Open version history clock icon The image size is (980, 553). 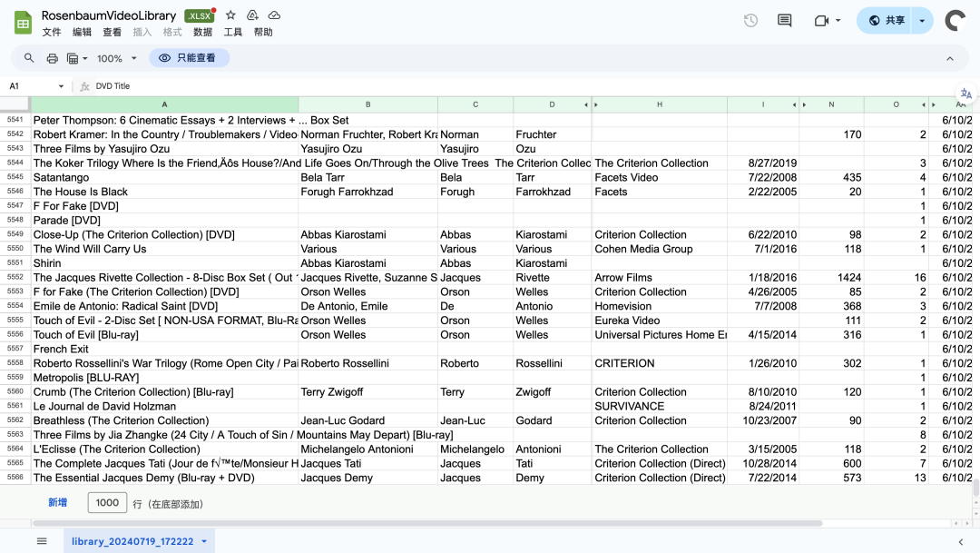(x=750, y=21)
